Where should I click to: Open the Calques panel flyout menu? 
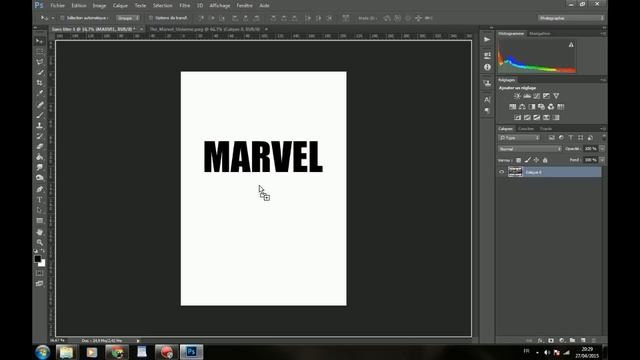tap(603, 129)
